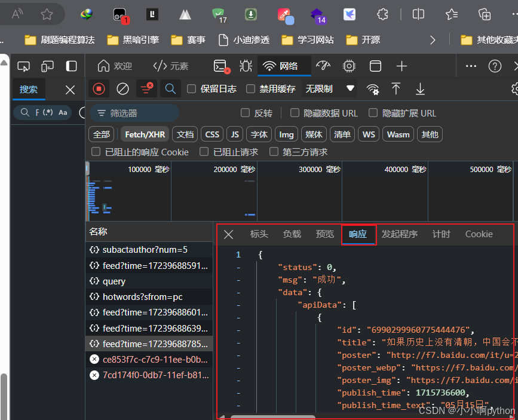
Task: Click the network timeline overview graph
Action: coord(299,194)
